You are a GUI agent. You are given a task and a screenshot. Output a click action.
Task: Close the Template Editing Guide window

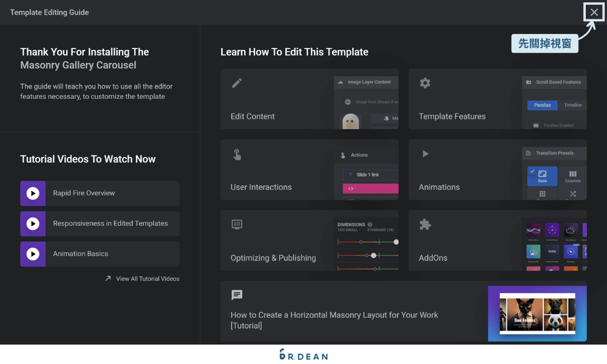point(594,12)
